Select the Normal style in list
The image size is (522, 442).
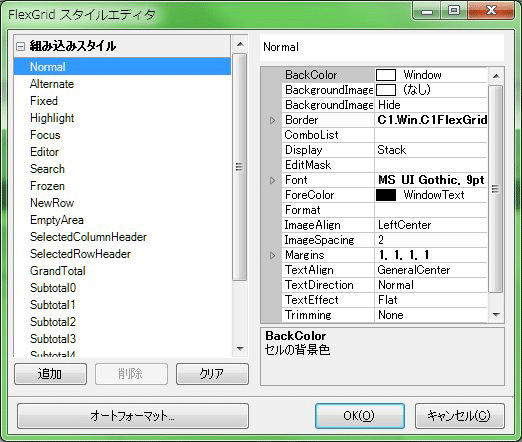pos(122,66)
